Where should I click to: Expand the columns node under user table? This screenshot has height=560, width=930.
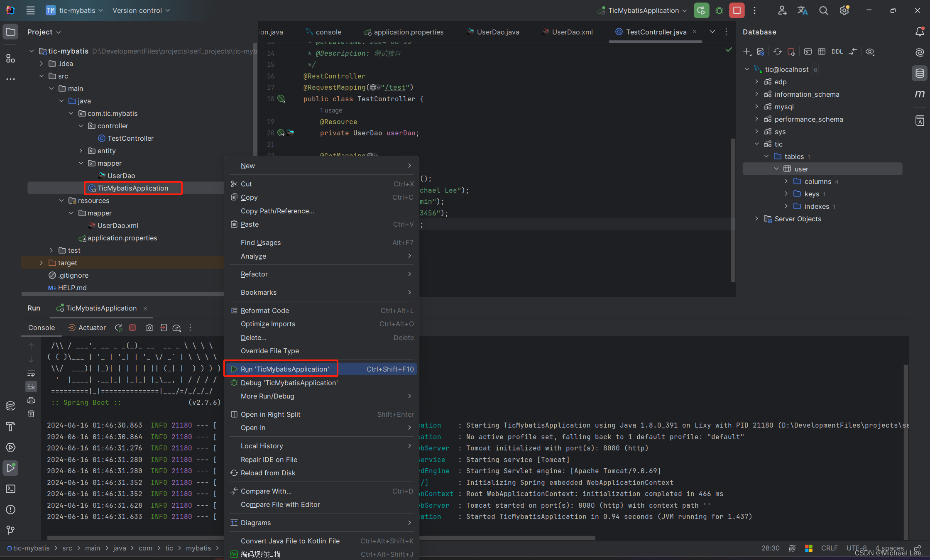coord(786,181)
